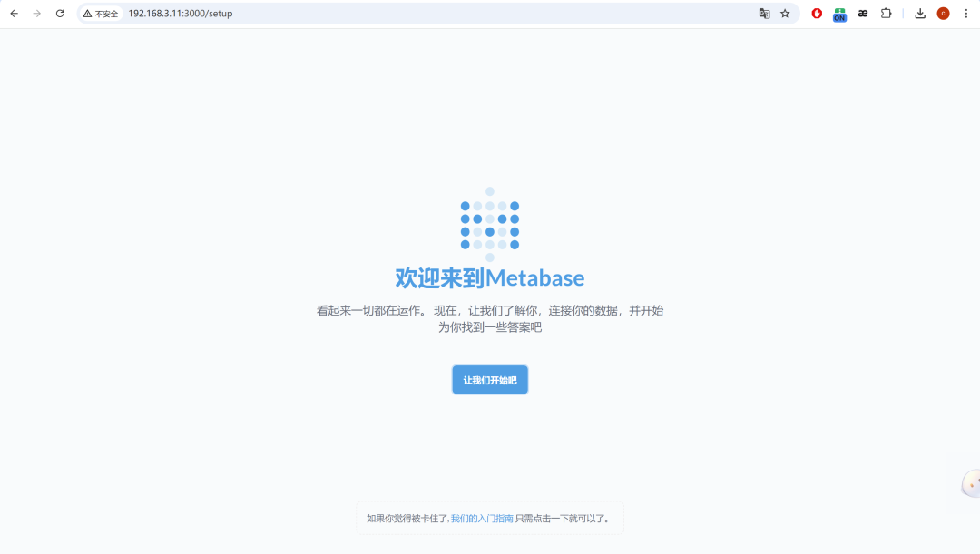The width and height of the screenshot is (980, 554).
Task: Open the extensions puzzle-piece menu
Action: (x=886, y=13)
